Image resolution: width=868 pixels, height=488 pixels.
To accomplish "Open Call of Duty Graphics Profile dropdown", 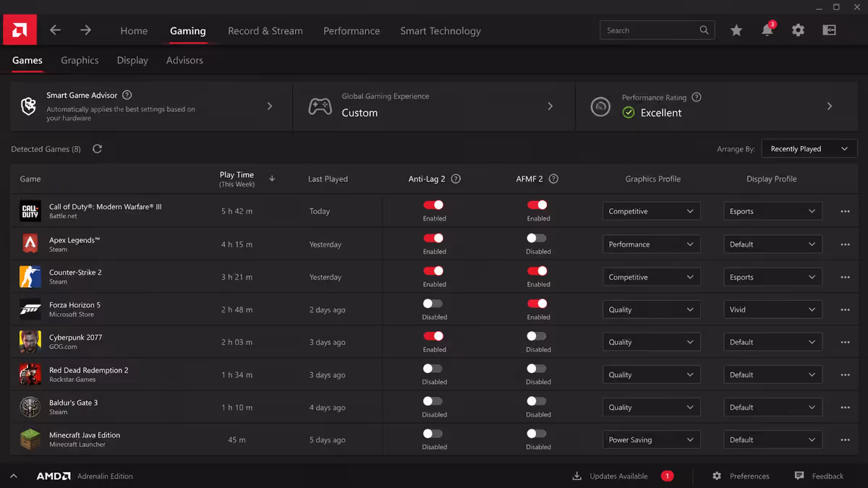I will (x=652, y=211).
